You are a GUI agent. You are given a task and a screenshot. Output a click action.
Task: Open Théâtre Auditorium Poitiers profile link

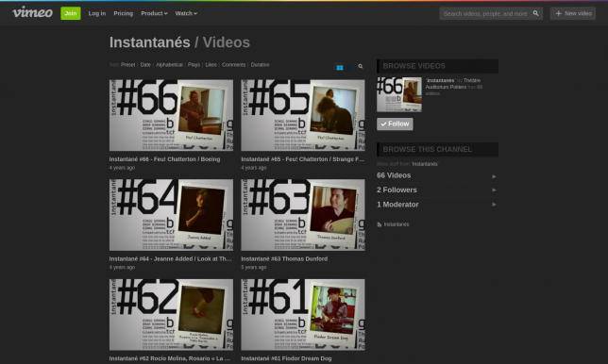(x=453, y=84)
